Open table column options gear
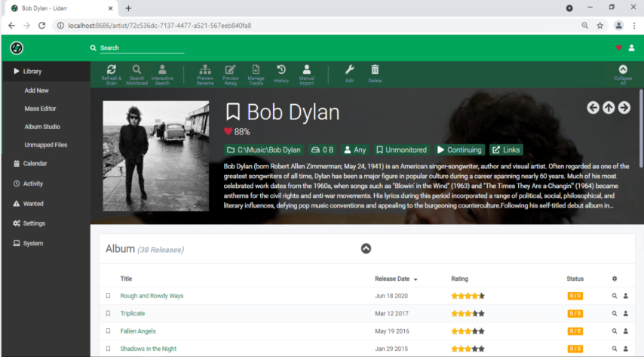Image resolution: width=644 pixels, height=357 pixels. click(x=615, y=279)
